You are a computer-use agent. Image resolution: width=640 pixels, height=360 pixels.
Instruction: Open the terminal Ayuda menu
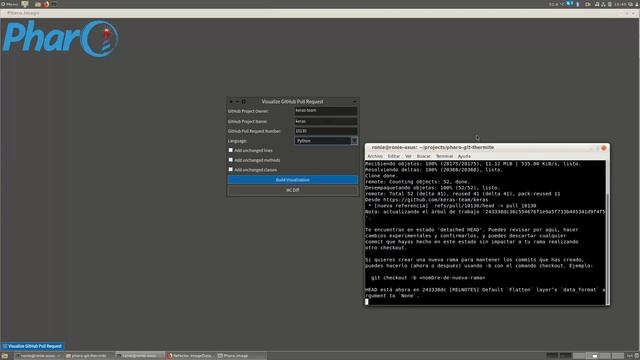(464, 156)
